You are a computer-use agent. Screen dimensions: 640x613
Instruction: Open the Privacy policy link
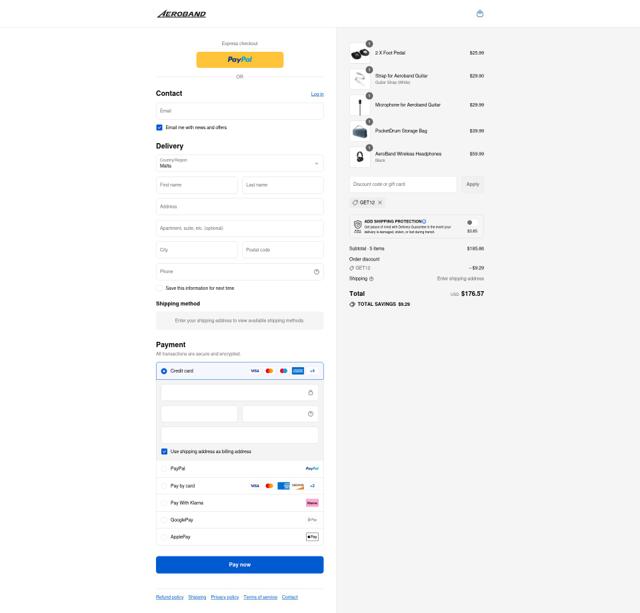pos(225,597)
